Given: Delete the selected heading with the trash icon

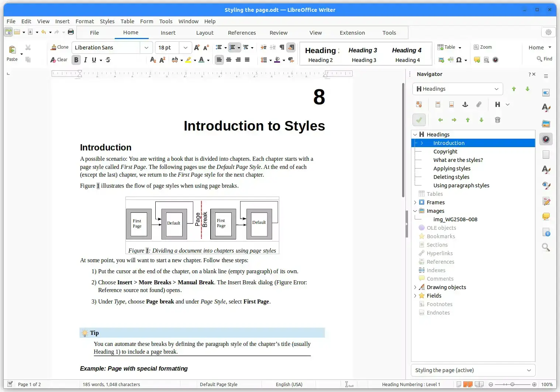Looking at the screenshot, I should (x=498, y=120).
